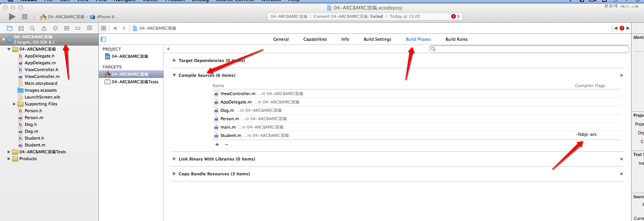Expand the 04-ARC&MRC混编Tests group
Screen dimensions: 644x221
click(9, 152)
